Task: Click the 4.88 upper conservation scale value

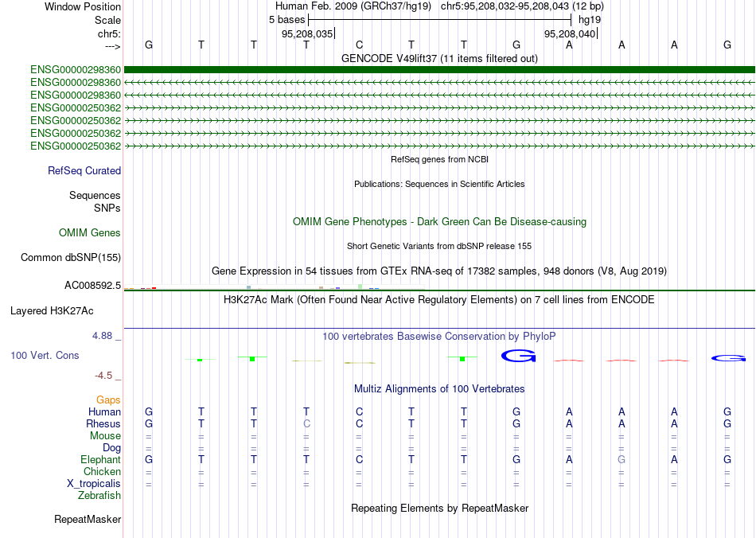Action: coord(103,336)
